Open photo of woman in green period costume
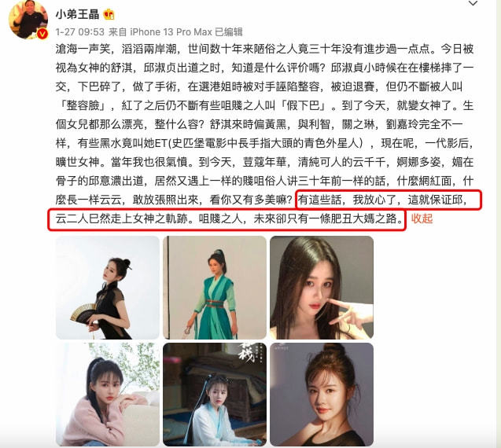Viewport: 501px width, 448px height. pyautogui.click(x=215, y=288)
